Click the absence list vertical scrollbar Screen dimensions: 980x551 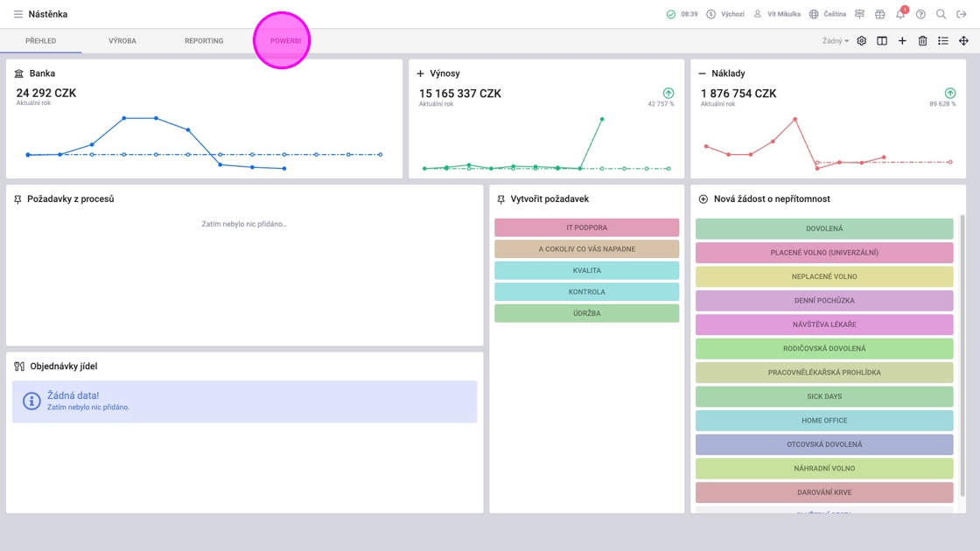(962, 356)
